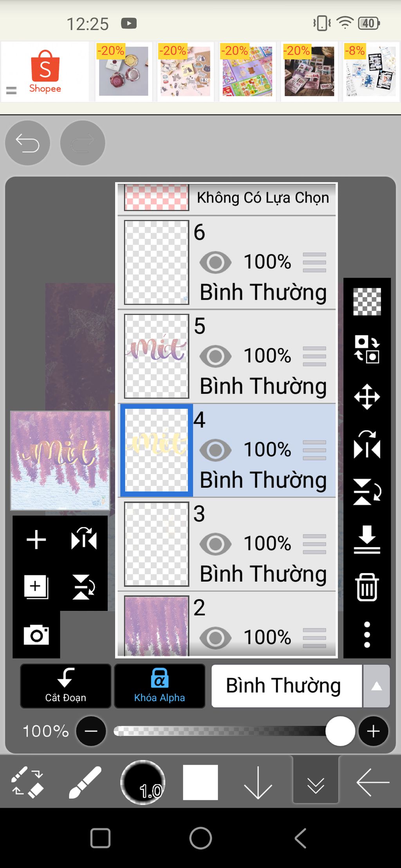Expand the Bình Thường blend mode arrow
The image size is (401, 868).
(376, 686)
